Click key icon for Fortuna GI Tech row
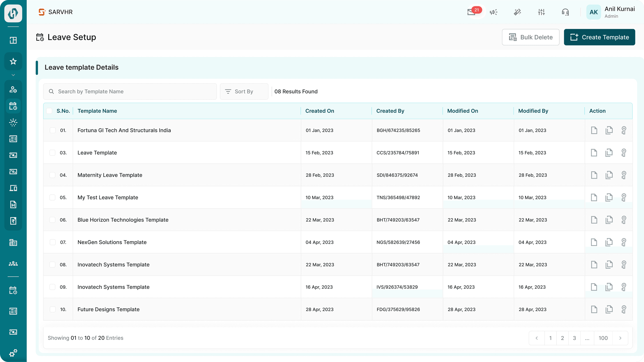Image resolution: width=644 pixels, height=362 pixels. pyautogui.click(x=624, y=130)
